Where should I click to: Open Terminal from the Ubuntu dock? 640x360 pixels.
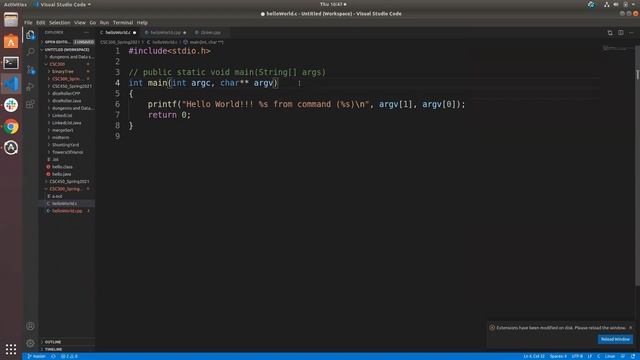tap(11, 63)
